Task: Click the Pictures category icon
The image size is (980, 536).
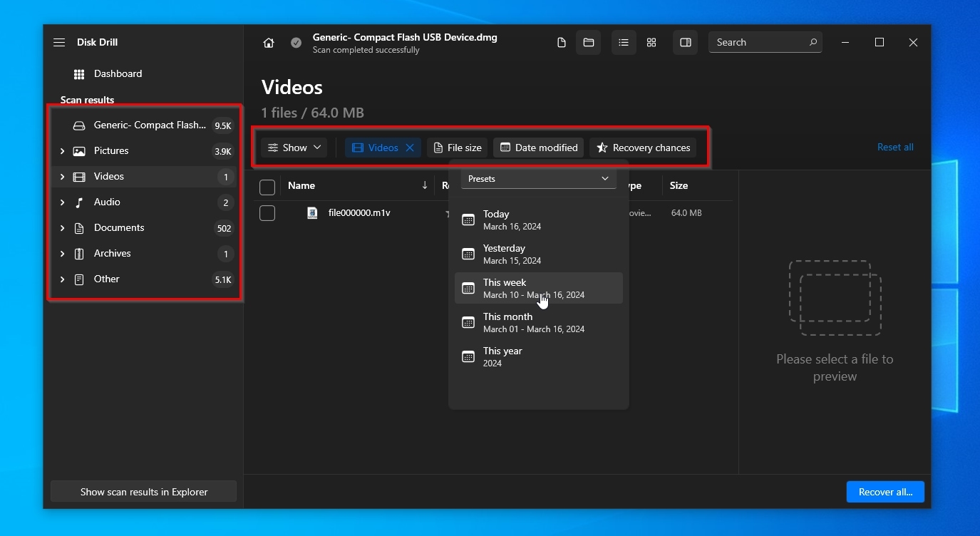Action: click(79, 151)
